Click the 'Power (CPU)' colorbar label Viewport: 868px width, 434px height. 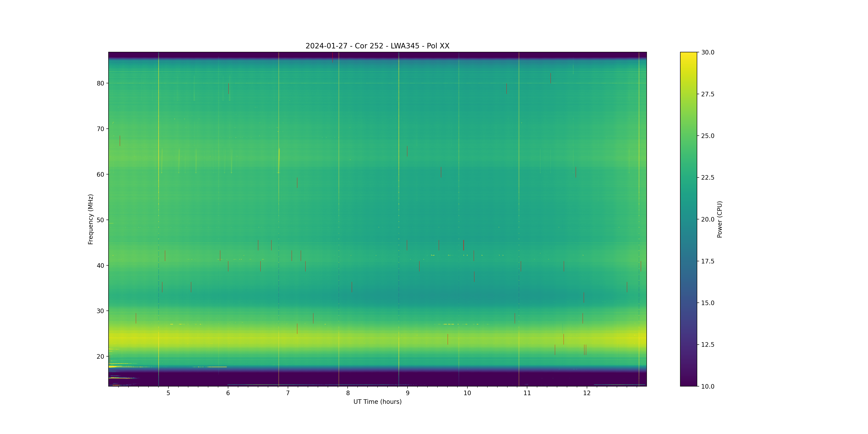click(719, 219)
